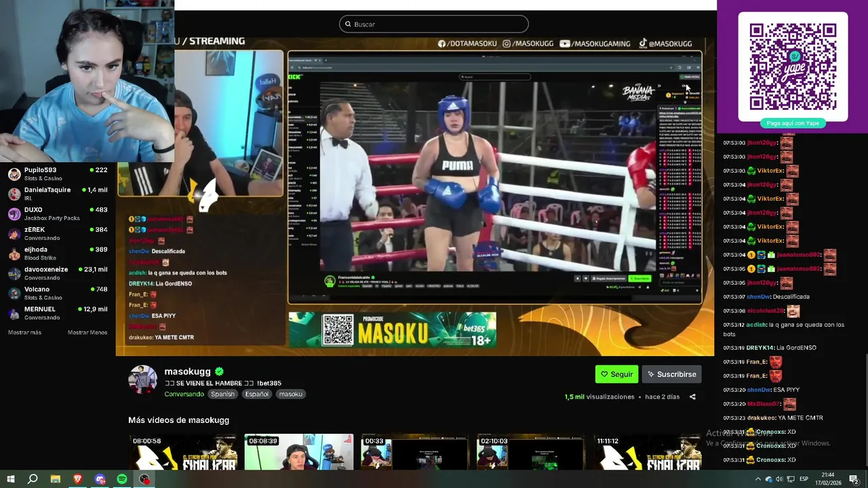
Task: Click the MxBlass07 username in chat
Action: [764, 404]
